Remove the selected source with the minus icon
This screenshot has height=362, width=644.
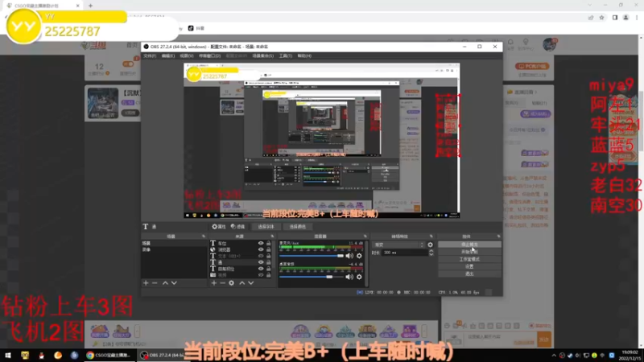222,283
